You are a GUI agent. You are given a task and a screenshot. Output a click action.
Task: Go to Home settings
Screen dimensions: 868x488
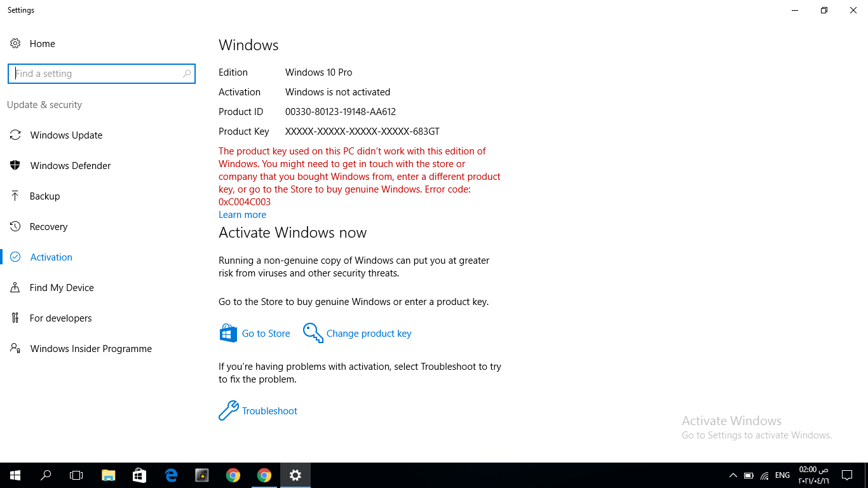point(43,43)
